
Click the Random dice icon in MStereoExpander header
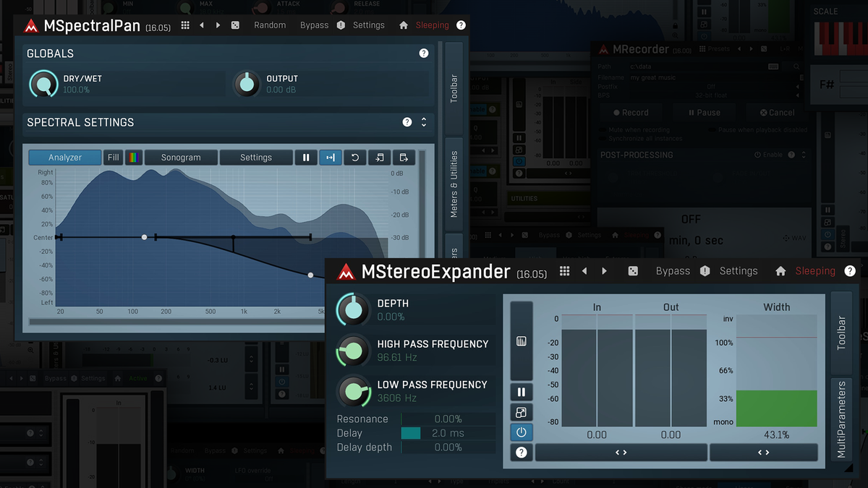pyautogui.click(x=632, y=270)
